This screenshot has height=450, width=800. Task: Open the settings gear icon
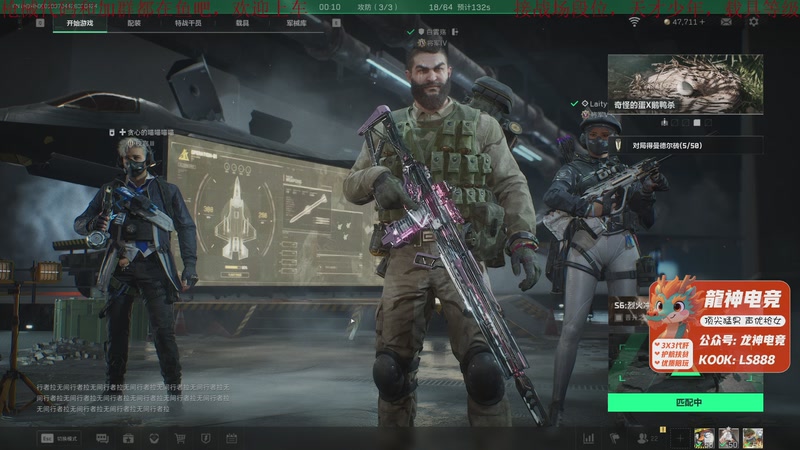(x=754, y=22)
